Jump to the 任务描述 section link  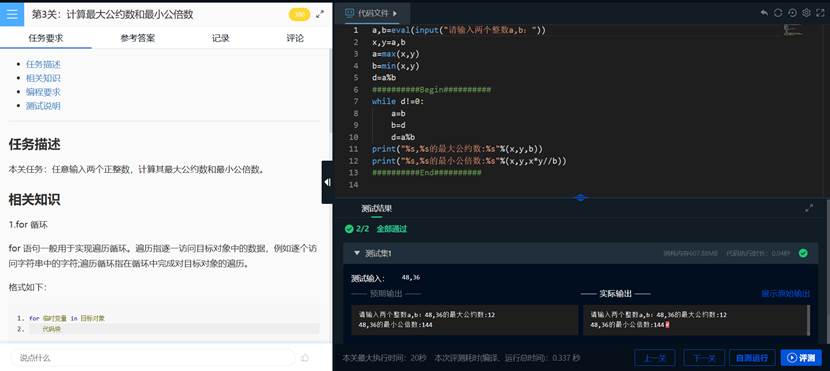coord(43,65)
